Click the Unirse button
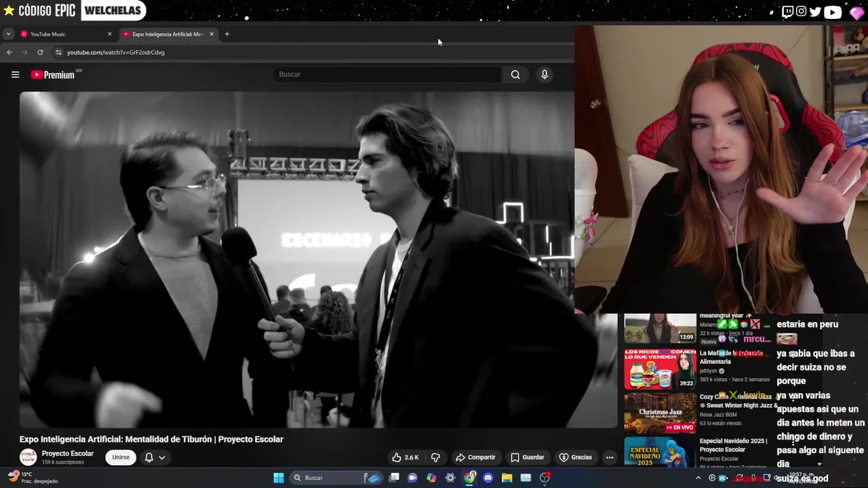 [121, 457]
